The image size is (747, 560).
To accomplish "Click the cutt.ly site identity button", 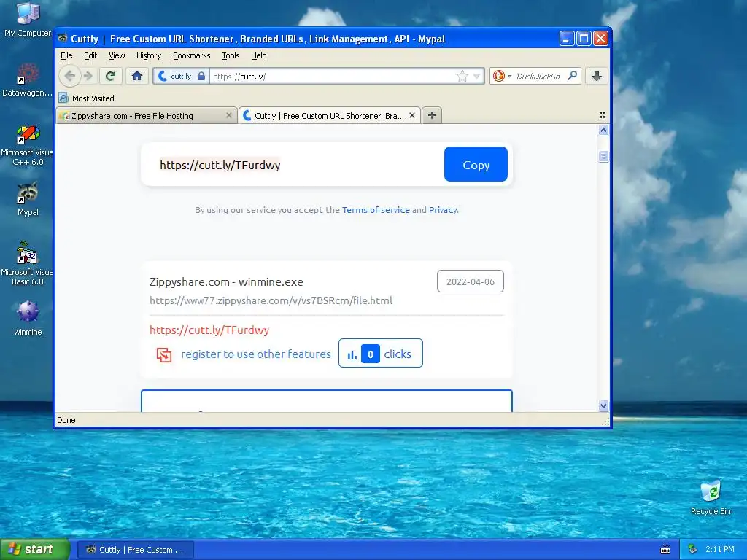I will (181, 76).
